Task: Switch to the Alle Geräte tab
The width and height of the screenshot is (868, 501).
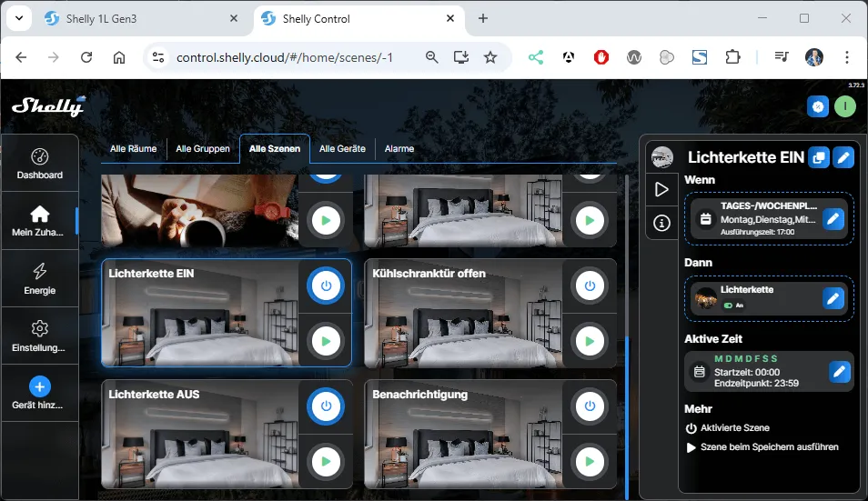Action: [x=342, y=148]
